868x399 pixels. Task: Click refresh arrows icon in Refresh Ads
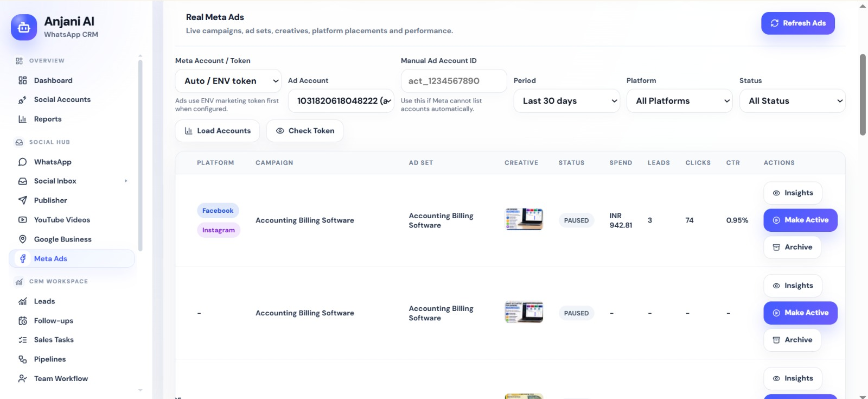[775, 23]
